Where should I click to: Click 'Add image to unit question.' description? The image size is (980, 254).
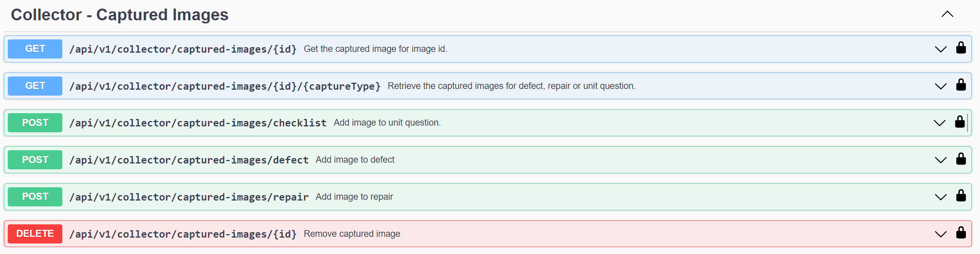point(387,123)
